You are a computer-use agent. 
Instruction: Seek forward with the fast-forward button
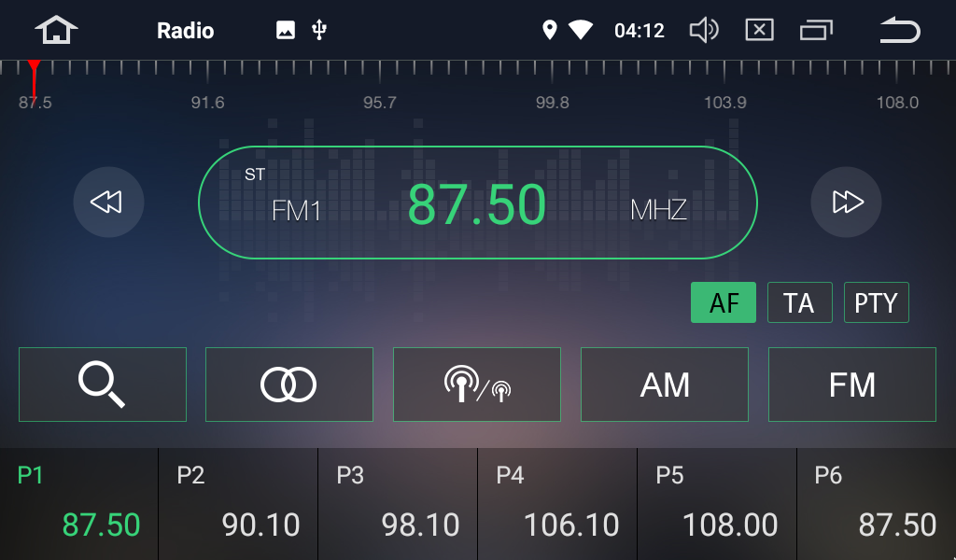[846, 202]
